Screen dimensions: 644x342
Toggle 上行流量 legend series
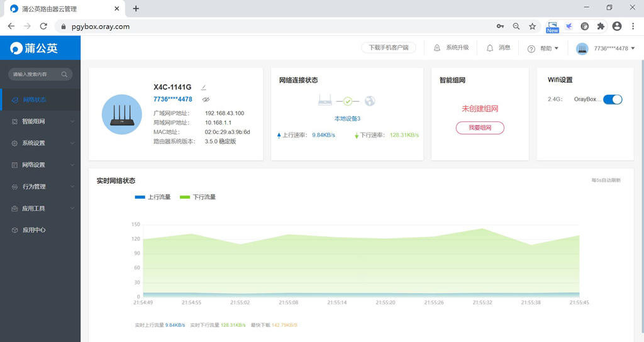pos(152,197)
